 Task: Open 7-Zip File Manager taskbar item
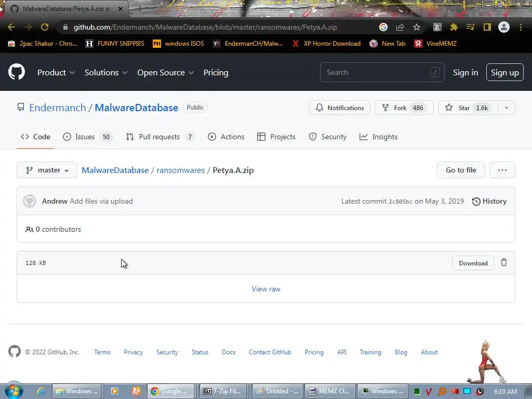tap(223, 391)
